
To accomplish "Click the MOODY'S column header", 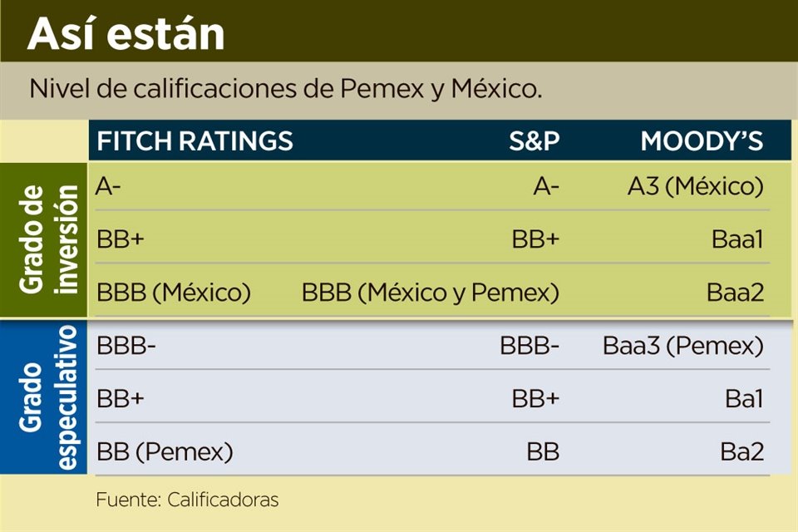I will tap(702, 141).
